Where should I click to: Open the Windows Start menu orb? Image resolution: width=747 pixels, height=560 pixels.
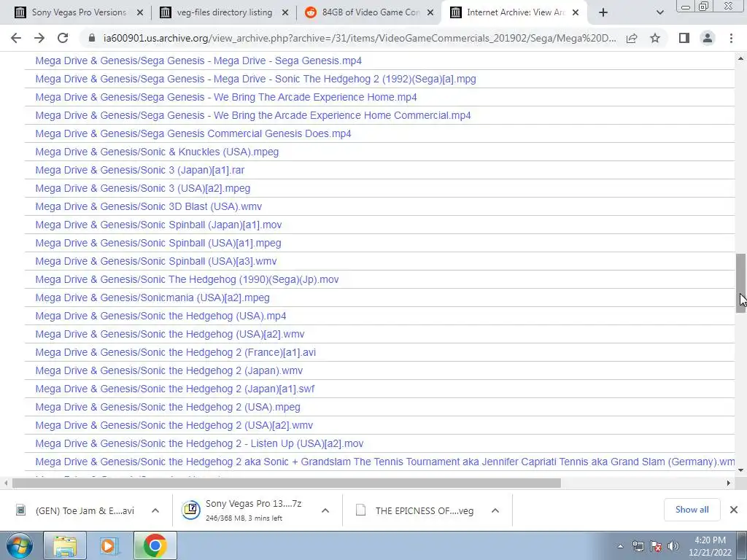click(x=20, y=545)
